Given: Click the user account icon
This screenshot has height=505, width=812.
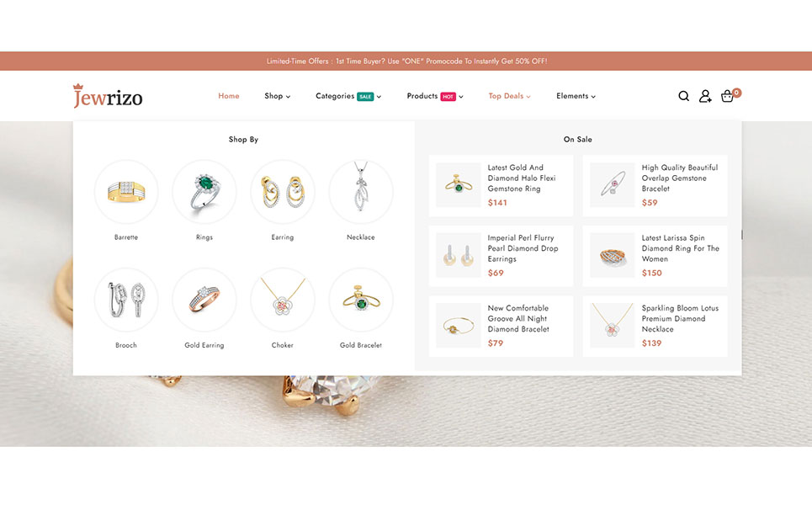Looking at the screenshot, I should (x=705, y=96).
